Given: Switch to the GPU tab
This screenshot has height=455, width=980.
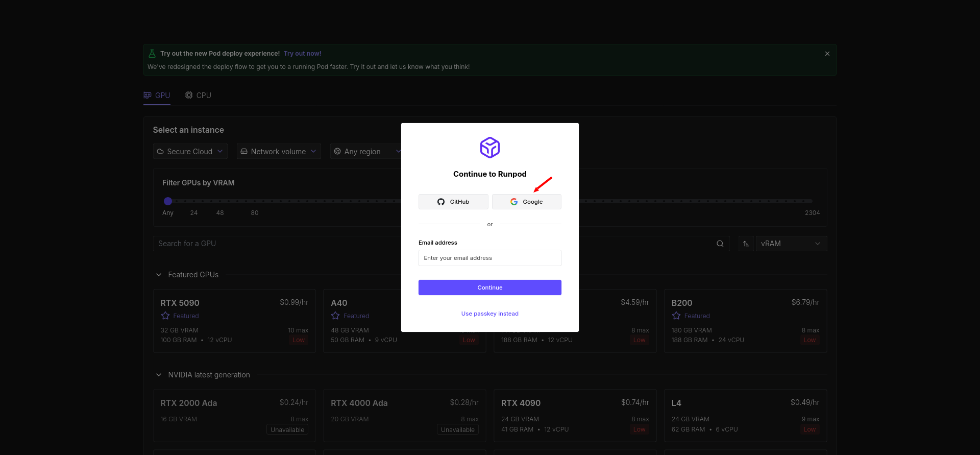Looking at the screenshot, I should click(x=157, y=95).
